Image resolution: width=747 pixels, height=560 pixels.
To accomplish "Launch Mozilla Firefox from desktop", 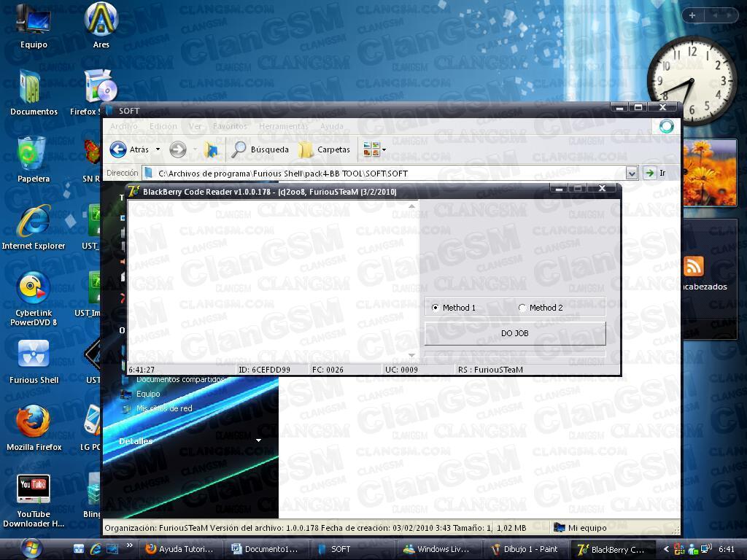I will pos(34,427).
